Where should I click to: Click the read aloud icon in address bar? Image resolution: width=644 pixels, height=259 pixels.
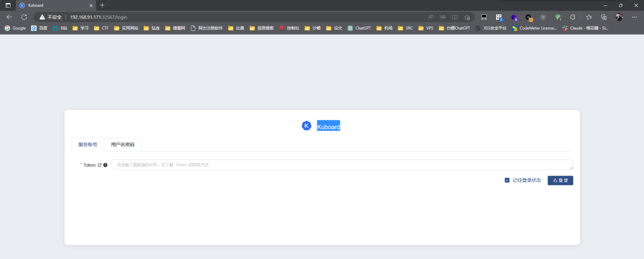coord(431,17)
